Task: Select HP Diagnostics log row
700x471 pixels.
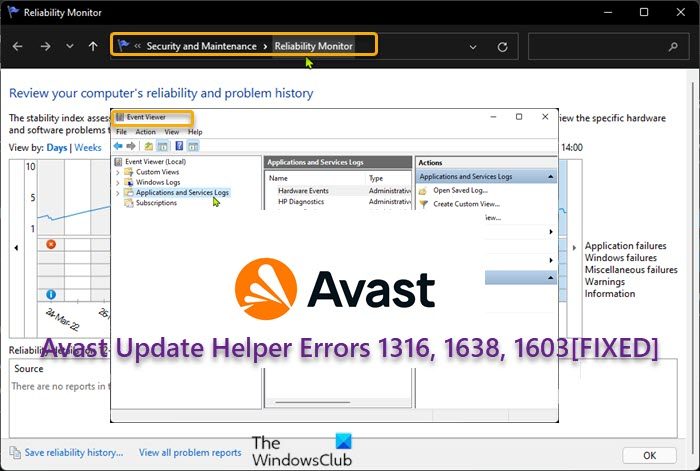Action: click(338, 202)
